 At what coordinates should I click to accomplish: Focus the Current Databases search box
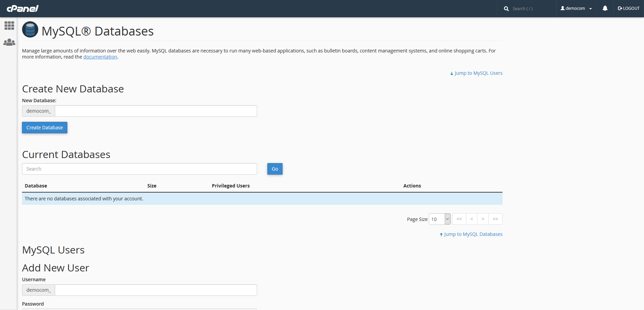point(139,169)
